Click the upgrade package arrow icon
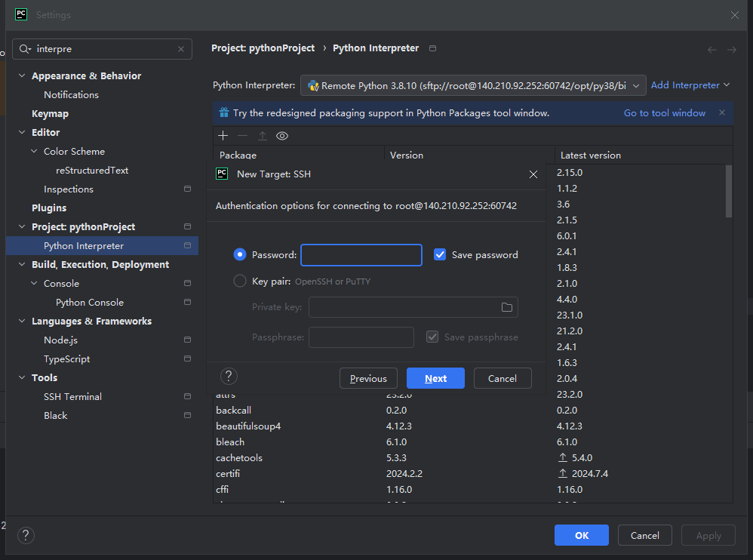This screenshot has height=560, width=753. click(263, 136)
